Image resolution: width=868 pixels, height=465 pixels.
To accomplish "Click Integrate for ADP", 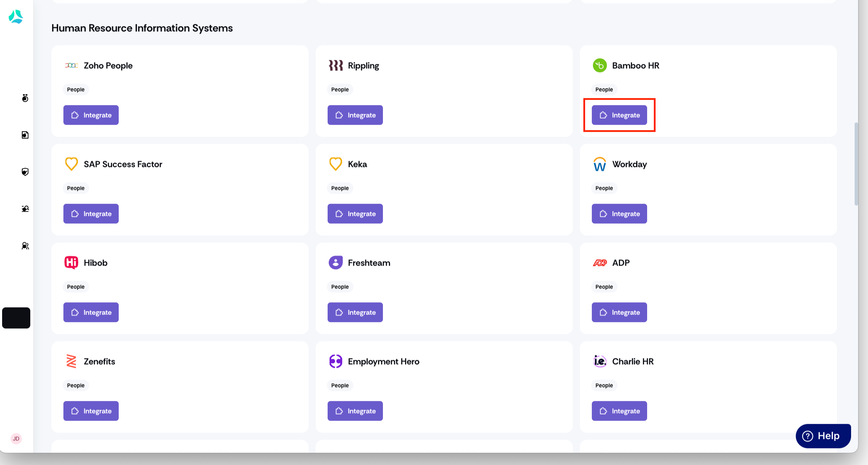I will click(619, 312).
